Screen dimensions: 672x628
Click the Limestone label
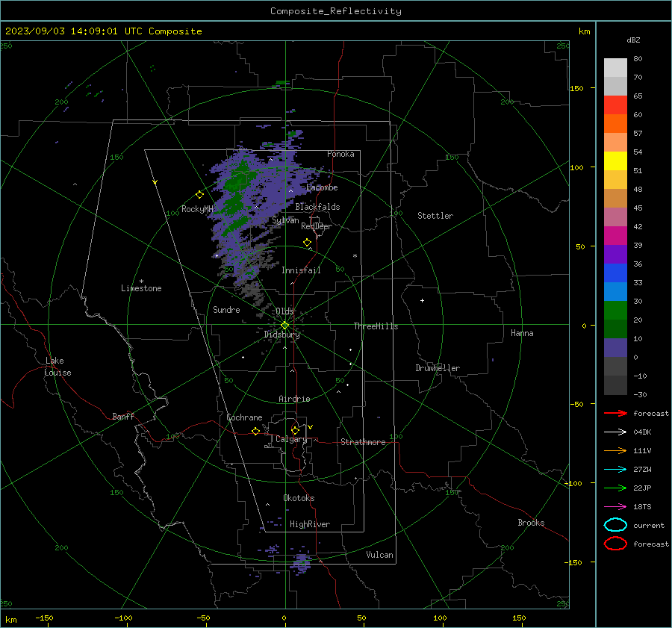click(x=141, y=288)
